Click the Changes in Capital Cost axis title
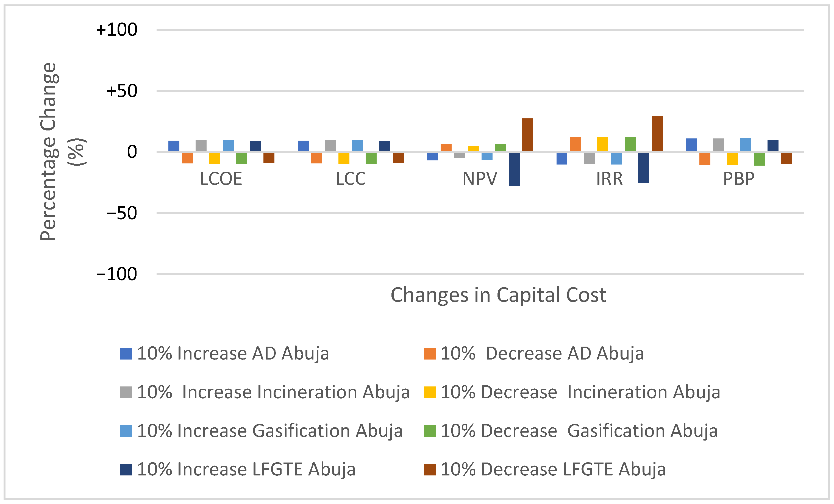This screenshot has width=834, height=504. (x=498, y=295)
